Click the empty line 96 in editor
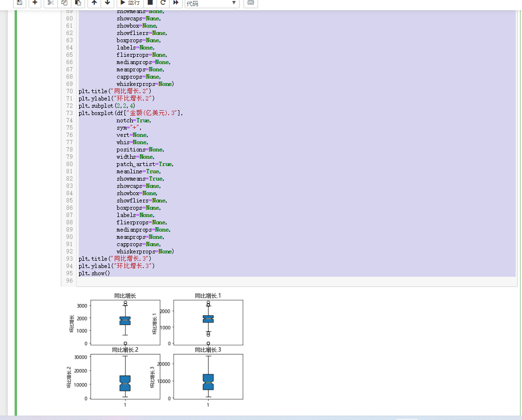Image resolution: width=522 pixels, height=420 pixels. point(296,281)
